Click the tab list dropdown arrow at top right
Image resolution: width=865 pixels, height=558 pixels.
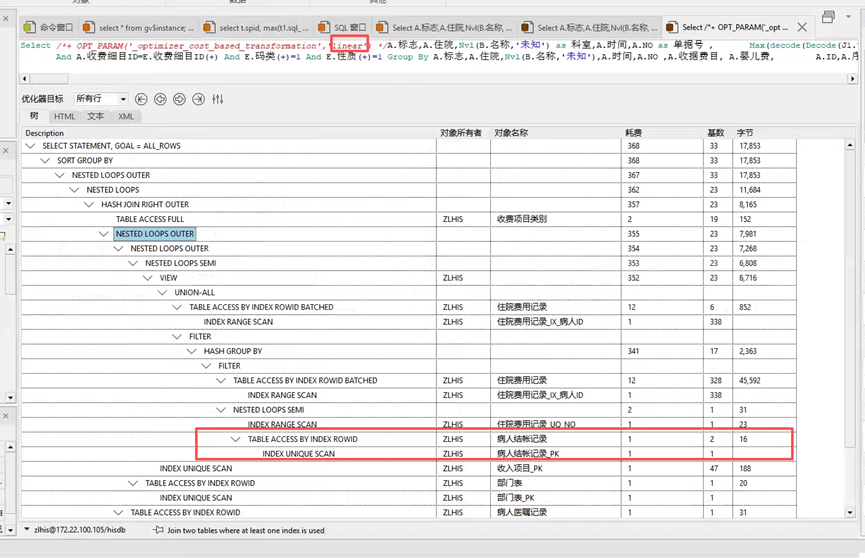848,17
